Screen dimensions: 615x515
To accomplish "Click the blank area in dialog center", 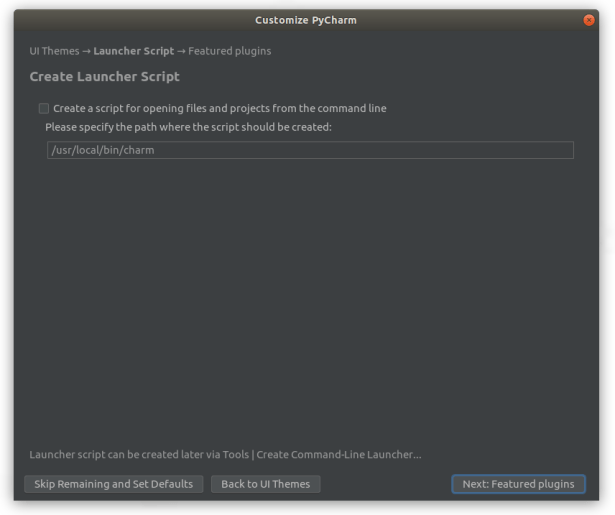I will [x=305, y=300].
